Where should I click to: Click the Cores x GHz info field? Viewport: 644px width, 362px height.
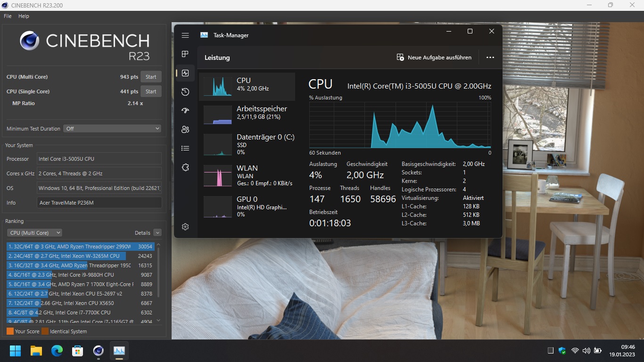[x=99, y=173]
